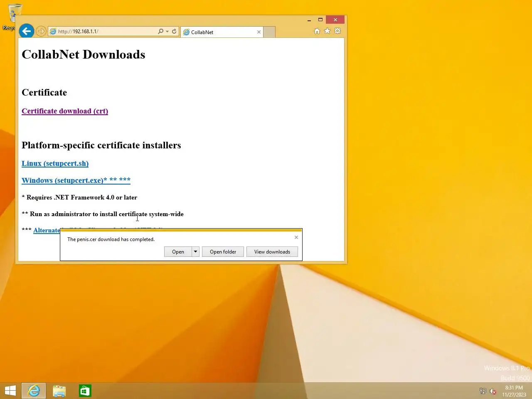Launch the Windows Store taskbar icon
This screenshot has height=399, width=532.
click(x=85, y=391)
